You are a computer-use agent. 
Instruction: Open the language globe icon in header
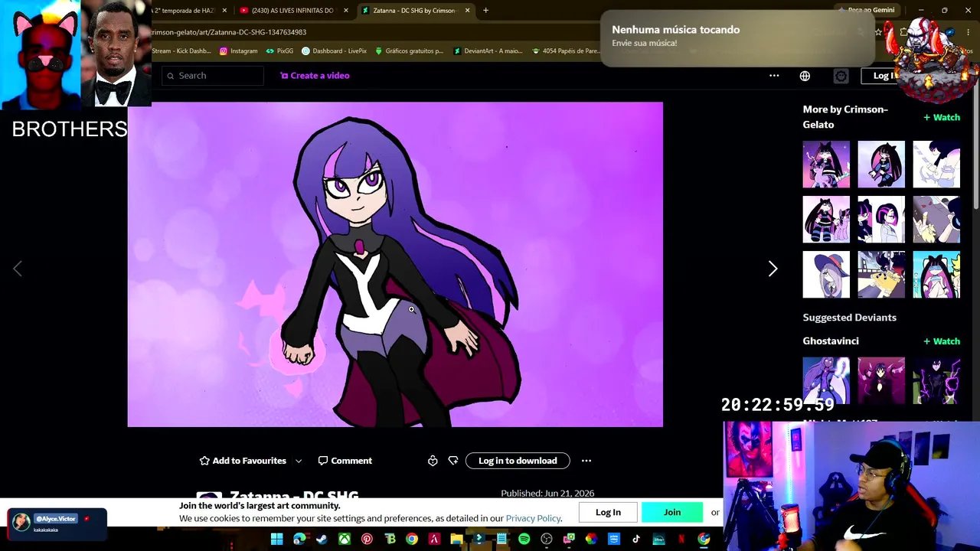tap(805, 76)
